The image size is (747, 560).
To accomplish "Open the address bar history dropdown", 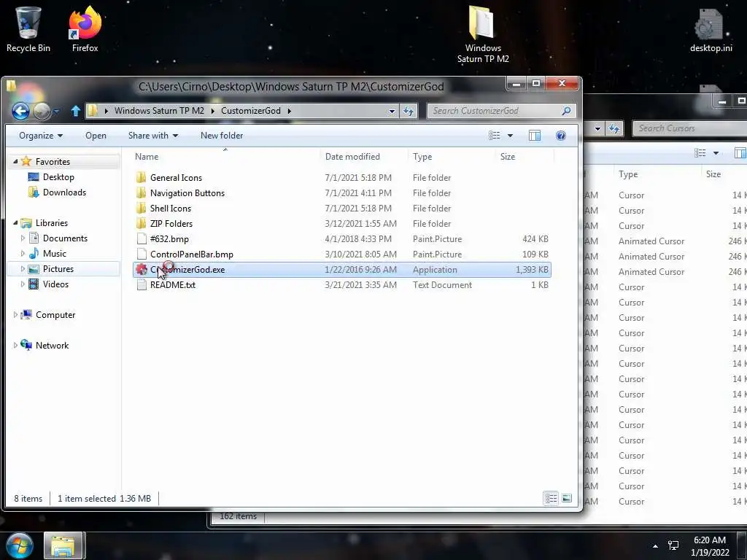I will (x=392, y=111).
